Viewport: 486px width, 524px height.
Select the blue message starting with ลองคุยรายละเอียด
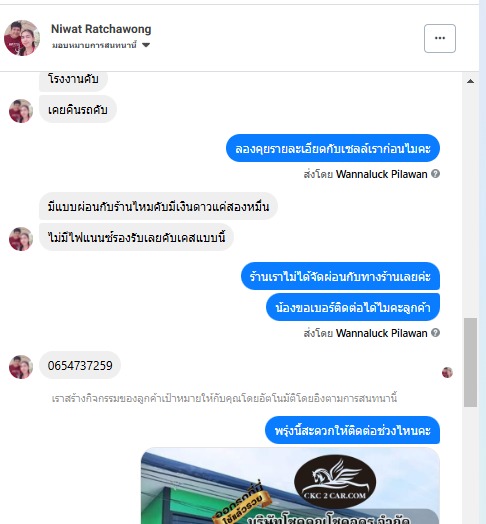[x=333, y=148]
